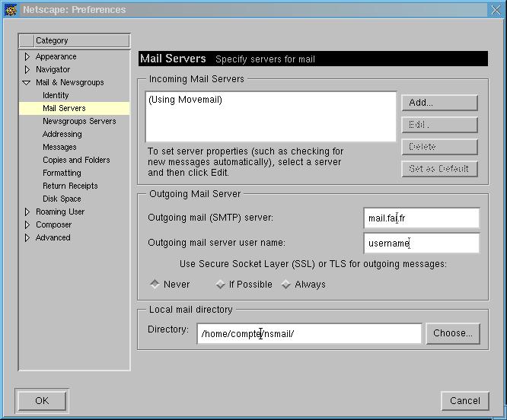Collapse the Mail & Newsgroups category
This screenshot has width=507, height=420.
(x=27, y=83)
